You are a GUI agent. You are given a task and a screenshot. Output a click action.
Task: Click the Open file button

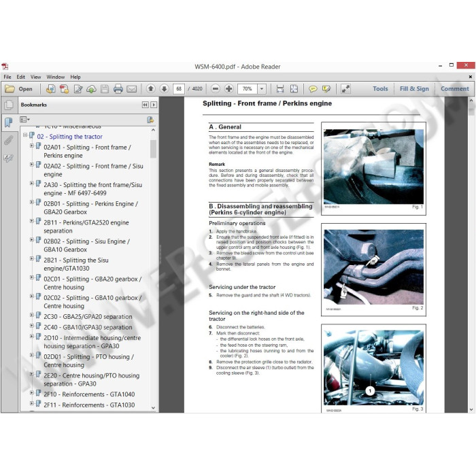click(19, 89)
